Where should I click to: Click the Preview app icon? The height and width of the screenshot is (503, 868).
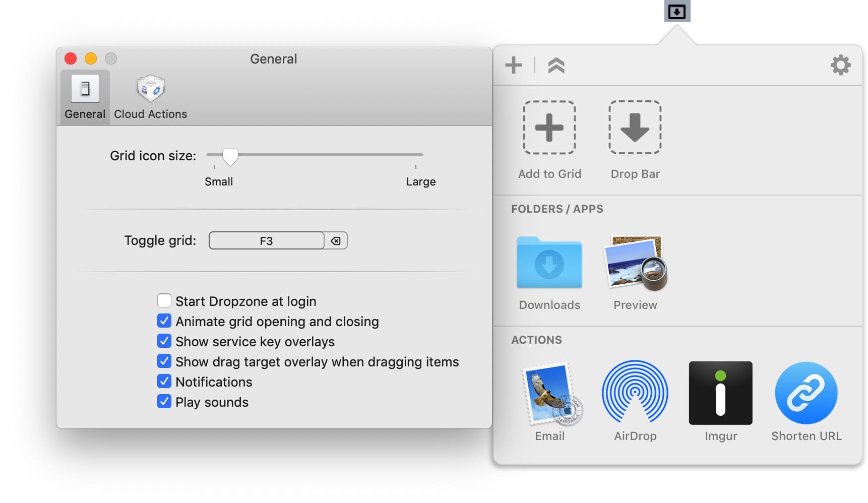click(635, 263)
